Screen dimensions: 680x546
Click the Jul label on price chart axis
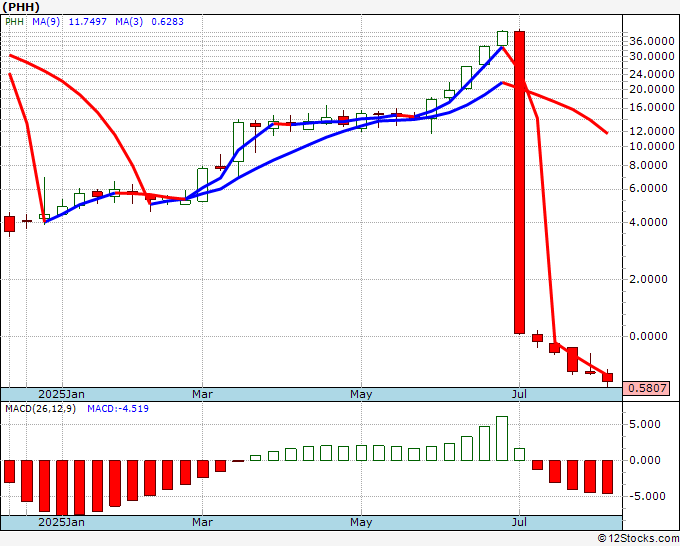[x=519, y=394]
